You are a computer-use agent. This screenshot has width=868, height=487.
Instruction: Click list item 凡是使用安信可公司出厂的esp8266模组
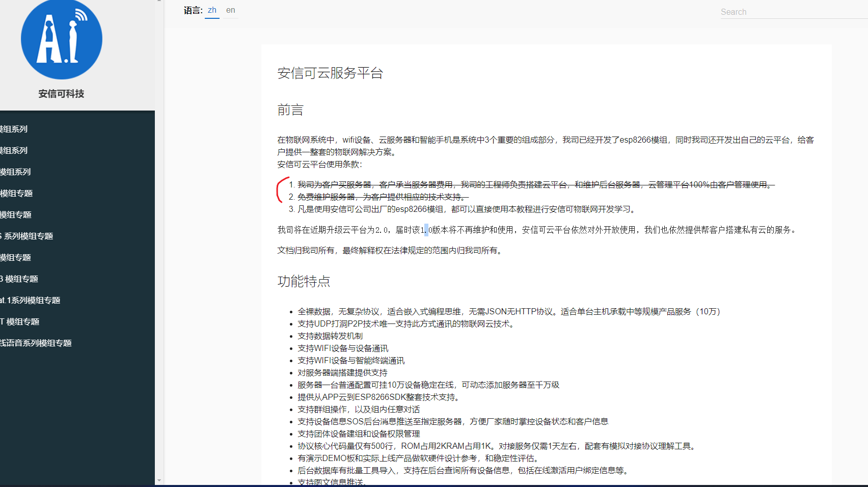pos(467,209)
